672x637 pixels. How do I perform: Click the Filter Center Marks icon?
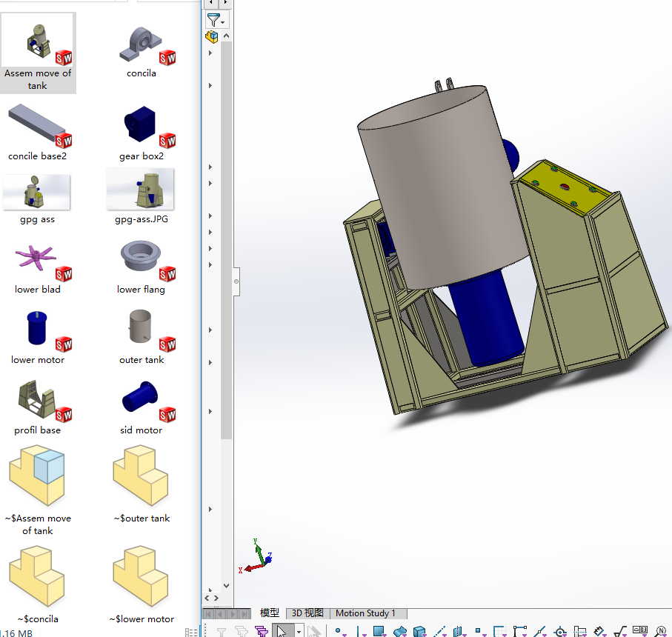coord(560,631)
